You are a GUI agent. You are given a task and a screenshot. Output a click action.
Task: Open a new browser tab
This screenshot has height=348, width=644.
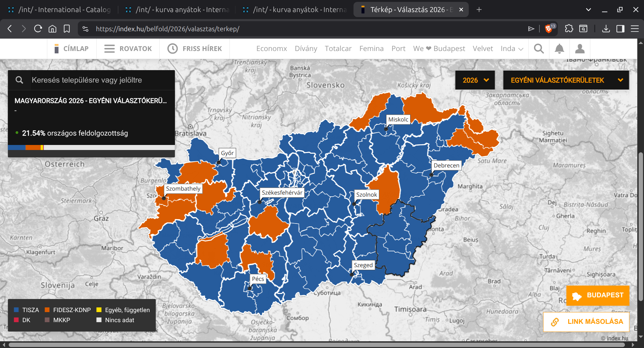479,10
